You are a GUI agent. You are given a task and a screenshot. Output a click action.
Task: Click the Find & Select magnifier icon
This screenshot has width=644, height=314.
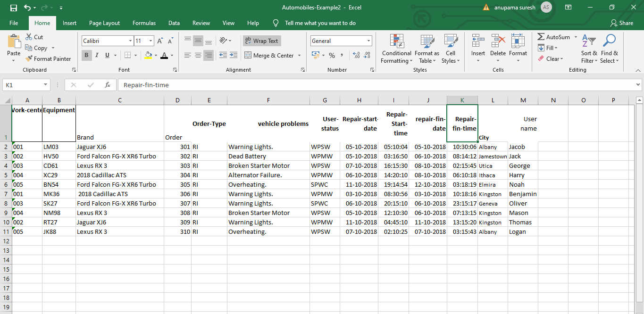(x=609, y=41)
